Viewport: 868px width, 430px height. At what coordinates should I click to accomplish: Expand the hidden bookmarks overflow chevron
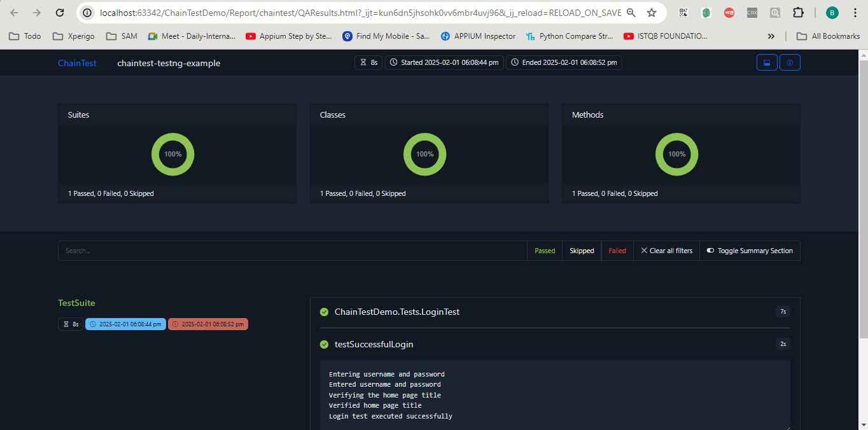click(x=771, y=36)
